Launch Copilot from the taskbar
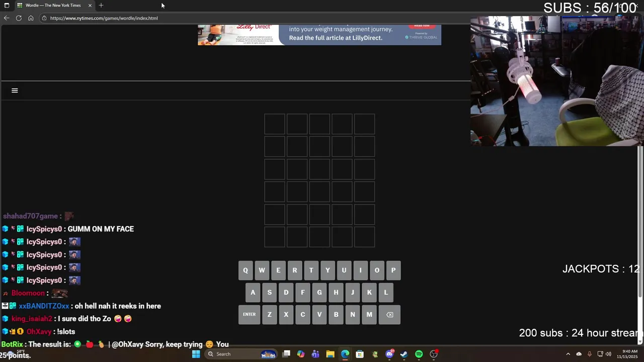The image size is (644, 362). click(x=301, y=354)
